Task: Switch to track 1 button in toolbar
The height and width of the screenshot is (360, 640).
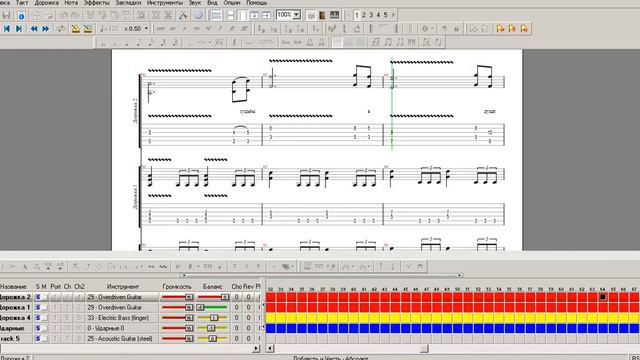Action: [357, 15]
